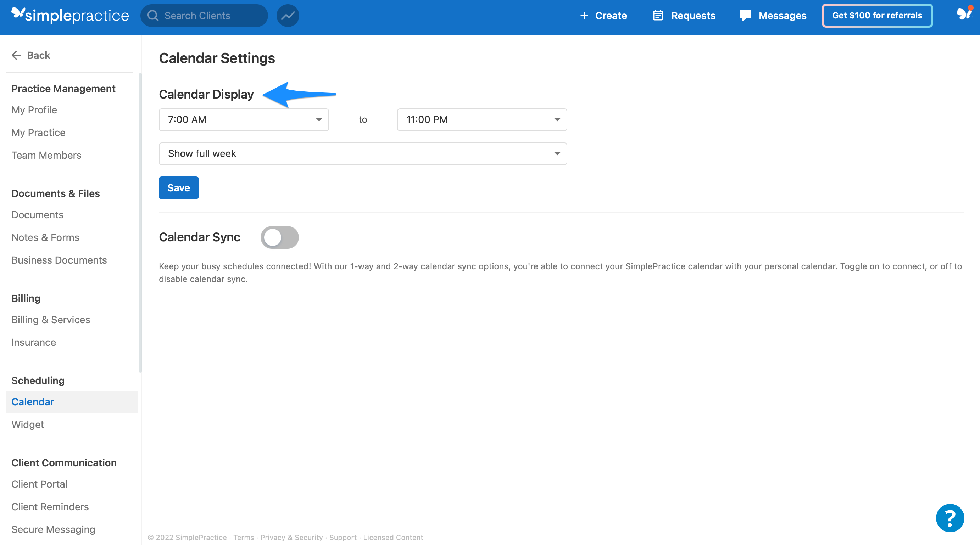980x545 pixels.
Task: Turn on the Calendar Sync toggle
Action: pos(280,237)
